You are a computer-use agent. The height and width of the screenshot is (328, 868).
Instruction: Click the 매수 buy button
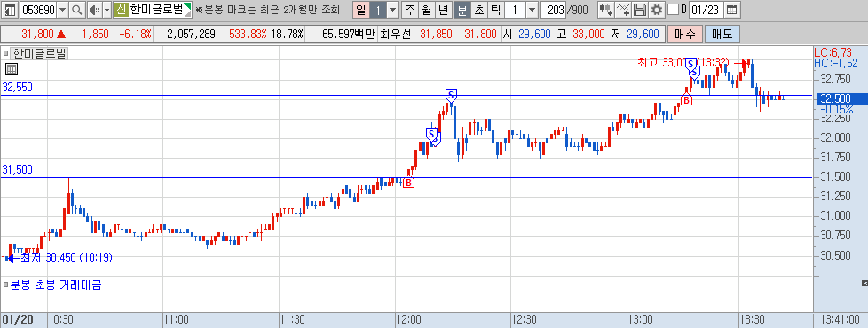pyautogui.click(x=685, y=35)
